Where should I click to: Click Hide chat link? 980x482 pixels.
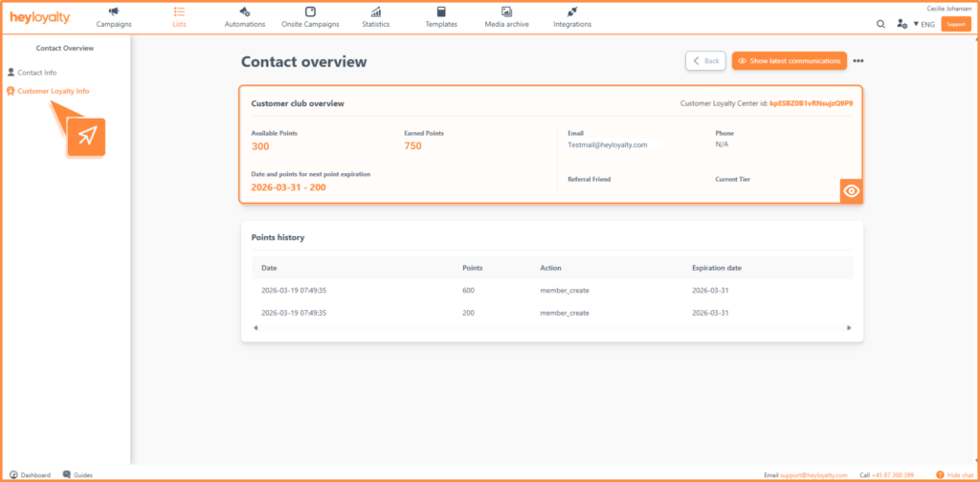pyautogui.click(x=959, y=475)
